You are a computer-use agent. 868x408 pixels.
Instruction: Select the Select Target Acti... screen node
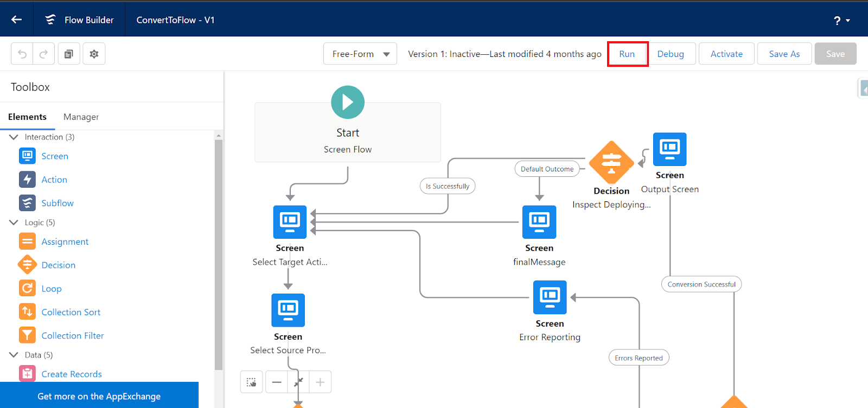[x=290, y=222]
